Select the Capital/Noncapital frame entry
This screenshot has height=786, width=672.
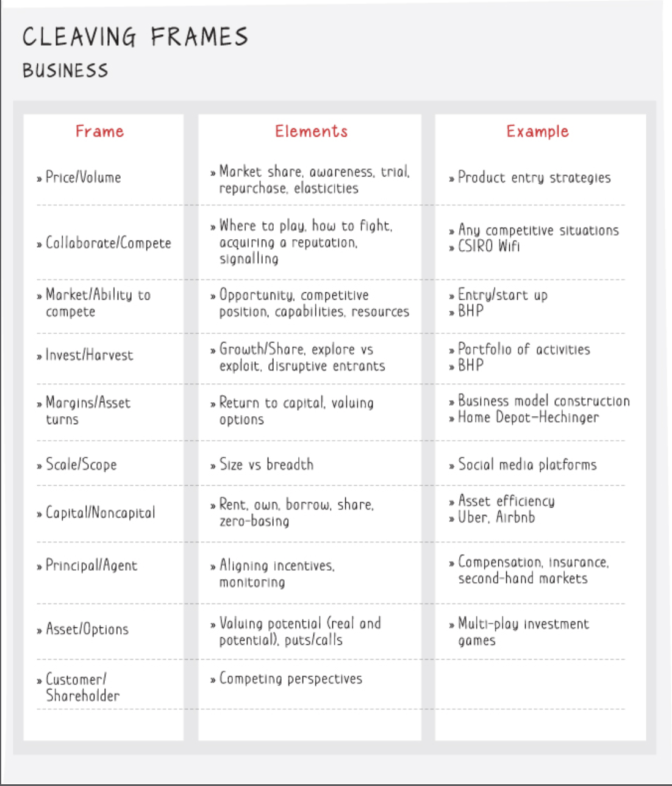click(101, 513)
